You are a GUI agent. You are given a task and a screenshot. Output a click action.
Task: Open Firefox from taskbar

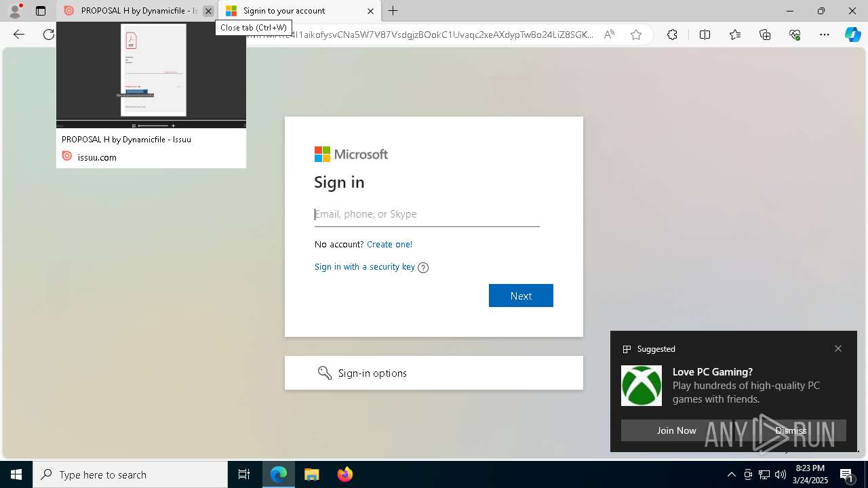click(x=345, y=474)
